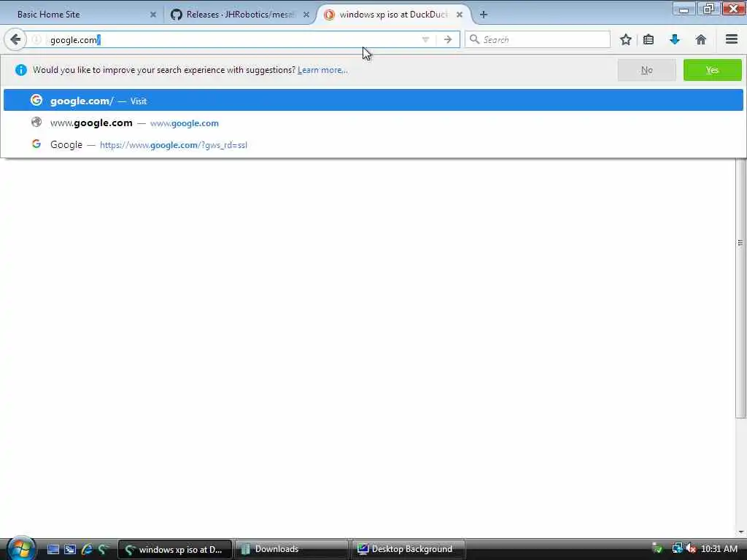The image size is (747, 560).
Task: Click the muted volume tray icon
Action: 691,548
